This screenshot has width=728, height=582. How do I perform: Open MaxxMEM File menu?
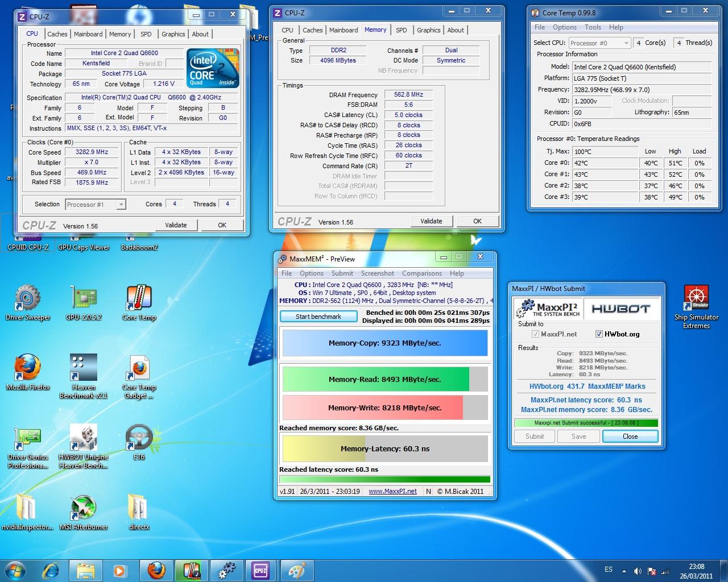click(287, 273)
